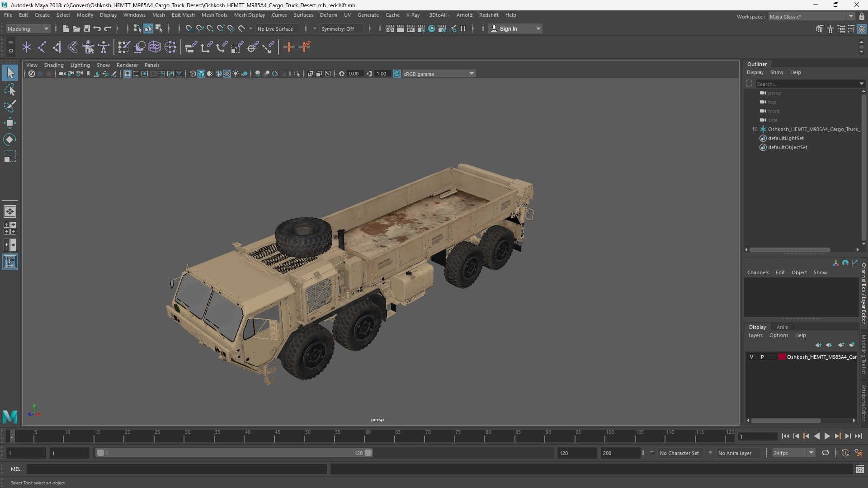Toggle smooth shade all in the viewport
868x488 pixels.
(x=201, y=74)
